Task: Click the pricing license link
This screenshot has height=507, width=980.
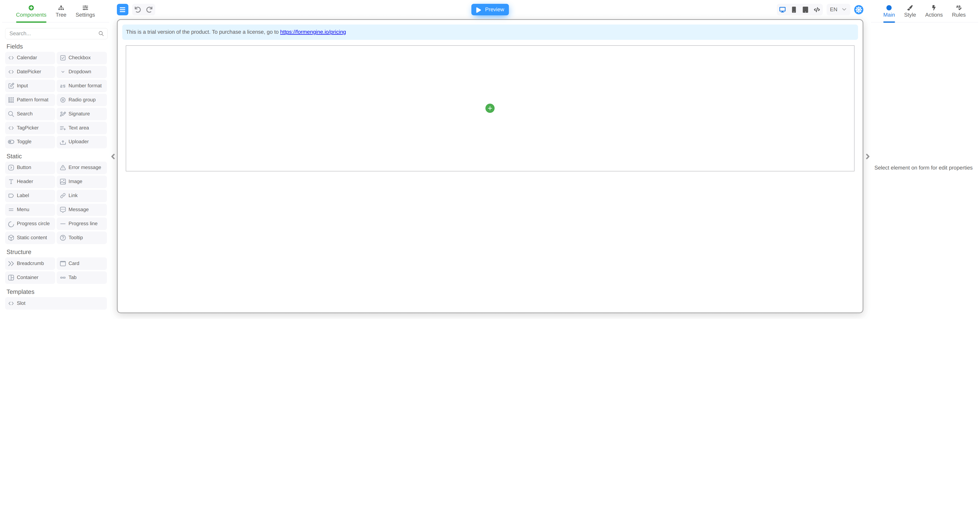Action: [x=313, y=32]
